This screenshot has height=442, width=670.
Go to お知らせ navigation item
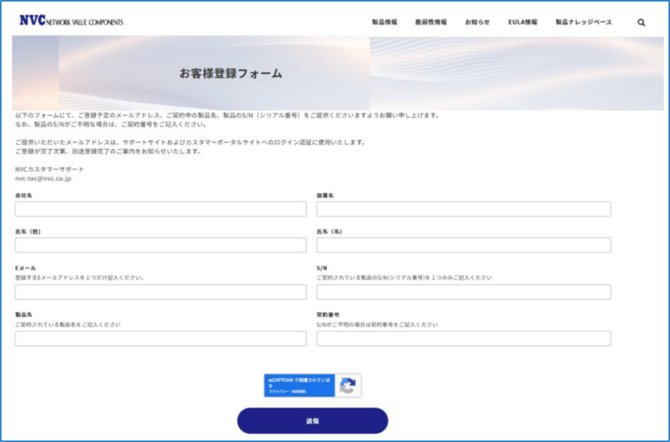477,22
